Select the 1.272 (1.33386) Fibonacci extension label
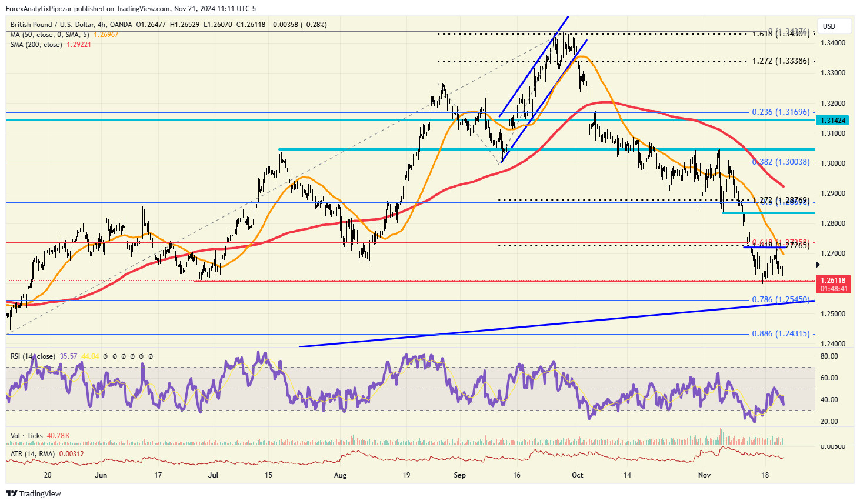 click(x=781, y=61)
